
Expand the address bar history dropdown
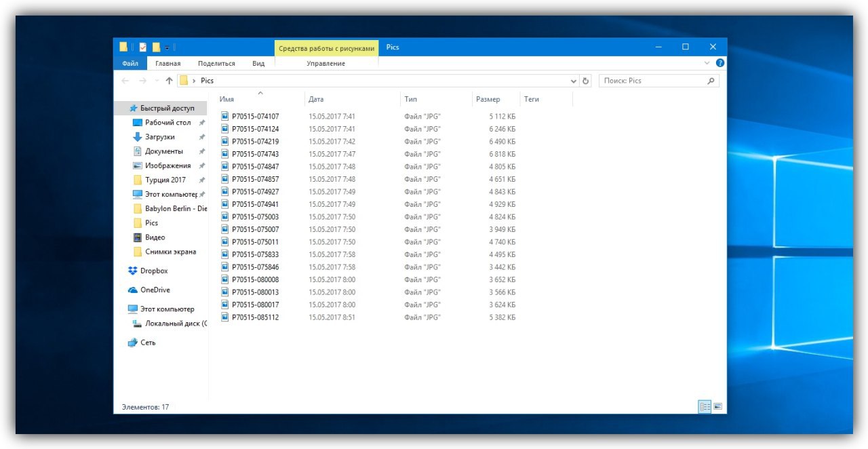point(574,81)
